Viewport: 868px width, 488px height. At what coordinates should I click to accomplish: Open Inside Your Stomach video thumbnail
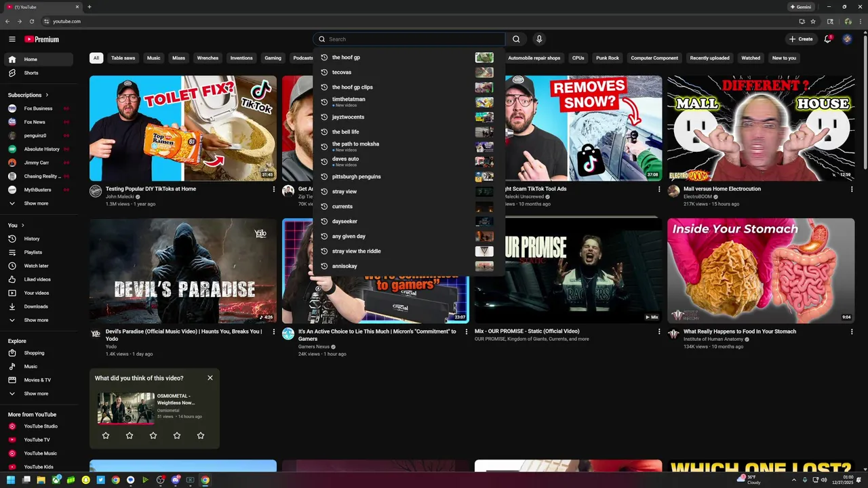(x=761, y=270)
